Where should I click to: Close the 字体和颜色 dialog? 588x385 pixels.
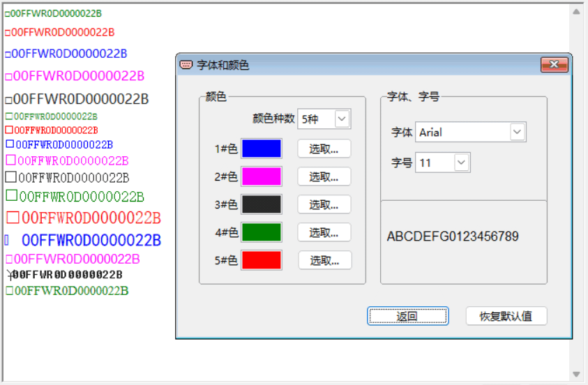click(555, 65)
